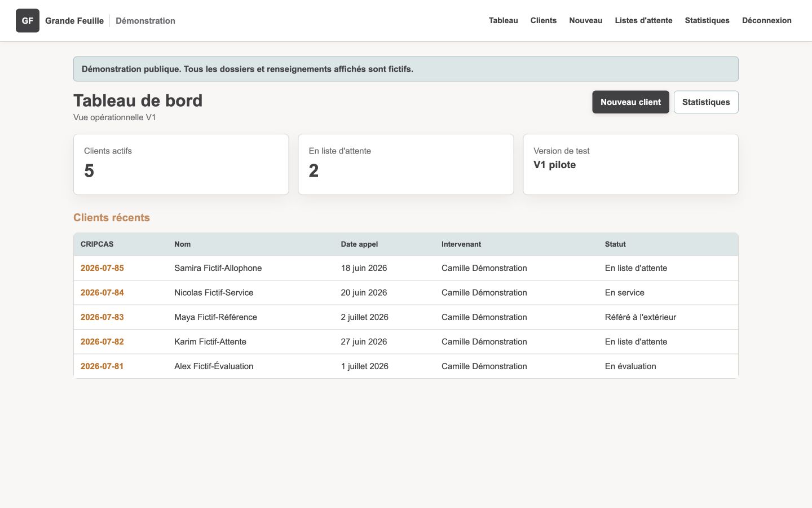This screenshot has width=812, height=508.
Task: Click the date 27 juin 2026
Action: tap(364, 341)
